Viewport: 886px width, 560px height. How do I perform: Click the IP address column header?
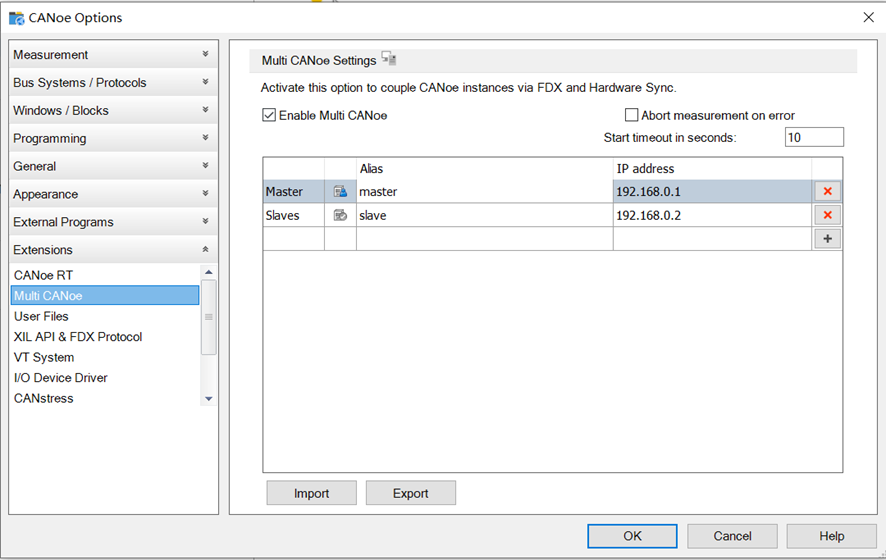(712, 168)
